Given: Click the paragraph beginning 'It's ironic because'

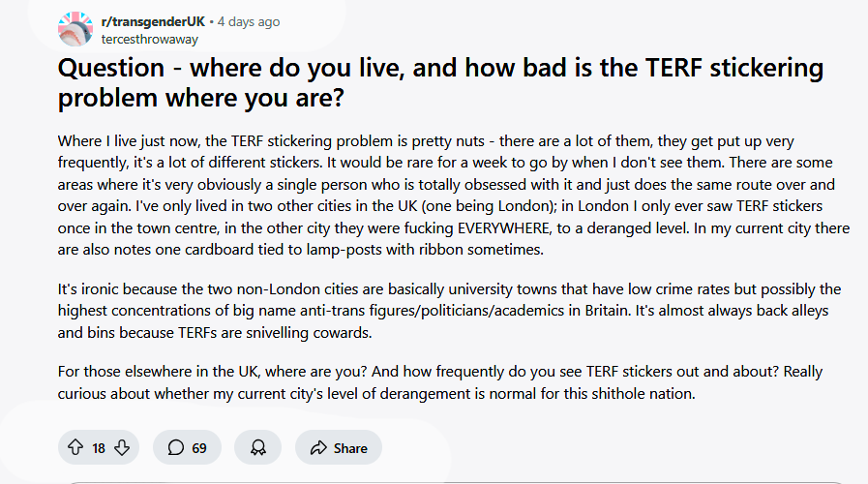Looking at the screenshot, I should pyautogui.click(x=449, y=311).
